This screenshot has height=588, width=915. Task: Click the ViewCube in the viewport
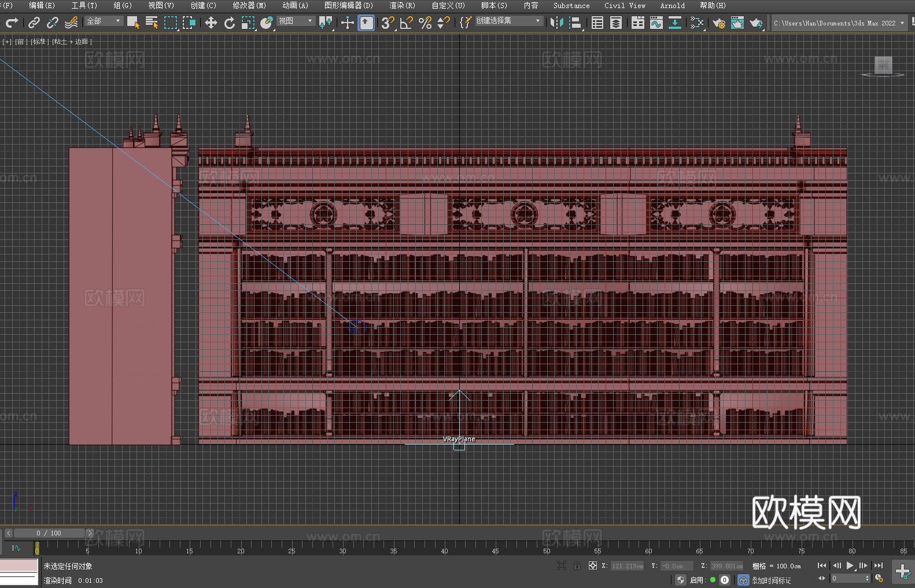click(883, 65)
